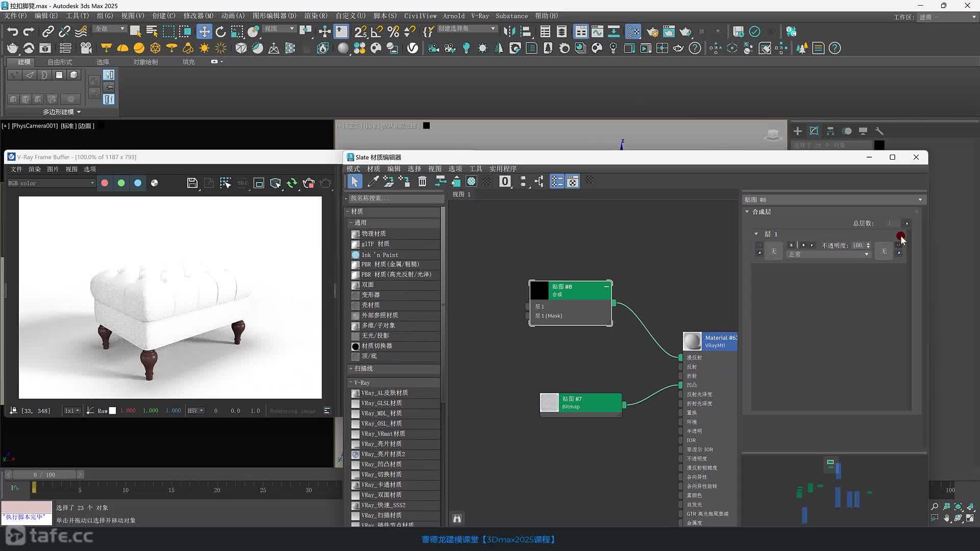Click the Delete Selected trash icon in Slate
This screenshot has width=980, height=551.
click(x=422, y=181)
